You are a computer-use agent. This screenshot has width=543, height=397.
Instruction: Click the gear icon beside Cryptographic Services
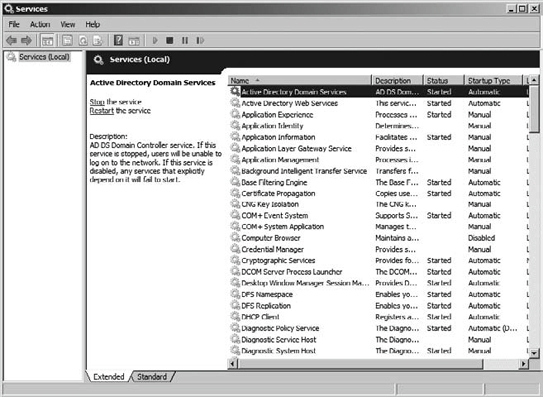(235, 260)
